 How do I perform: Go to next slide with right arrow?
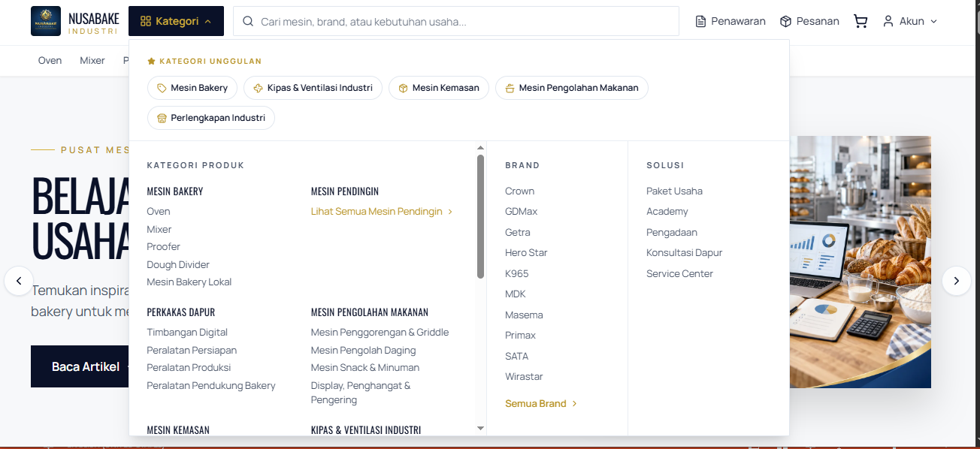[x=956, y=281]
